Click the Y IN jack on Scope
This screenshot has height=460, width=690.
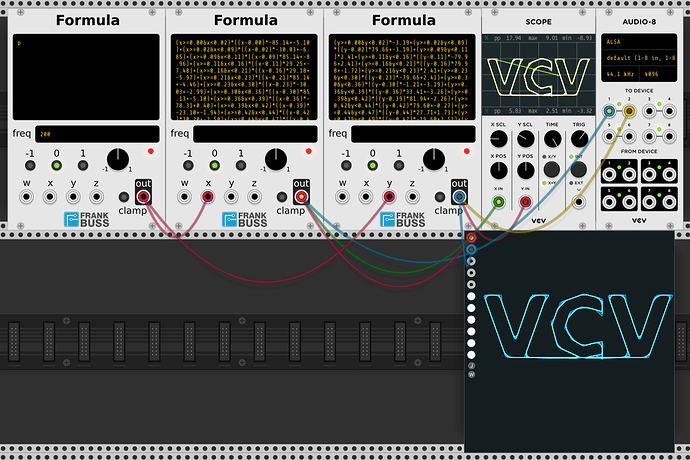click(525, 202)
